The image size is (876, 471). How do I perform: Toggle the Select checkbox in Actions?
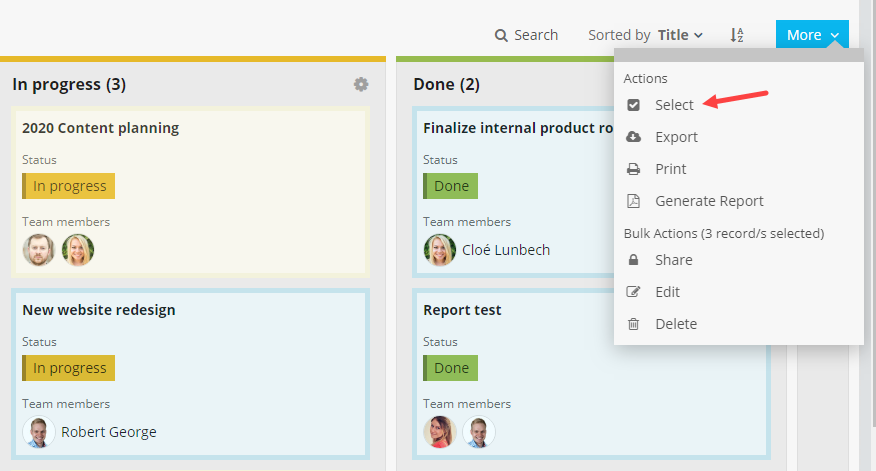click(x=633, y=105)
